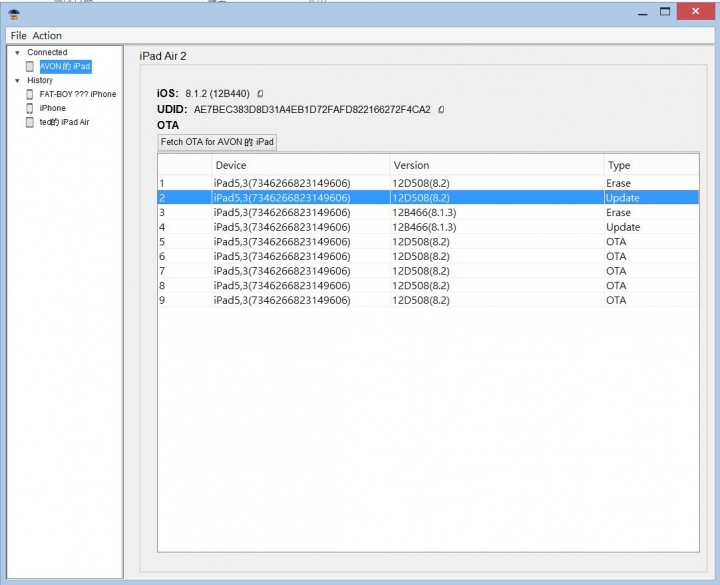
Task: Select FAT-BOY ??? iPhone in History
Action: [78, 94]
